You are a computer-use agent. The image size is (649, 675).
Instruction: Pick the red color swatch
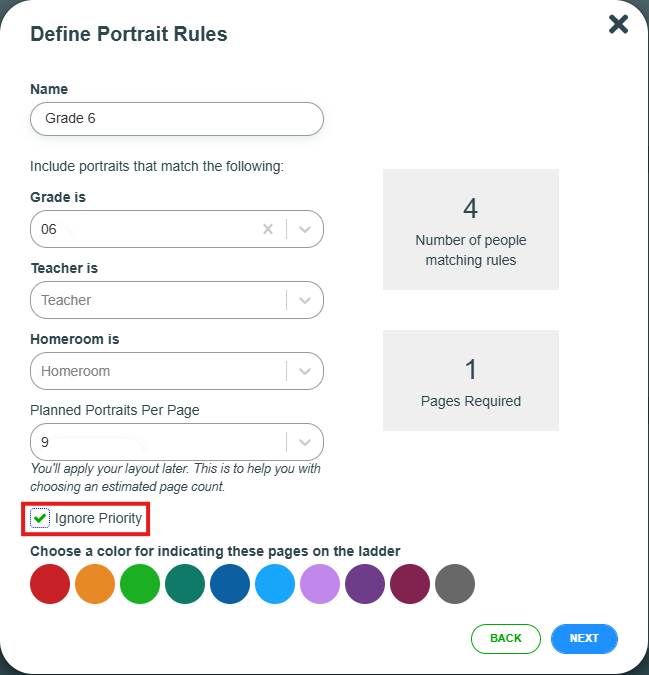tap(50, 584)
